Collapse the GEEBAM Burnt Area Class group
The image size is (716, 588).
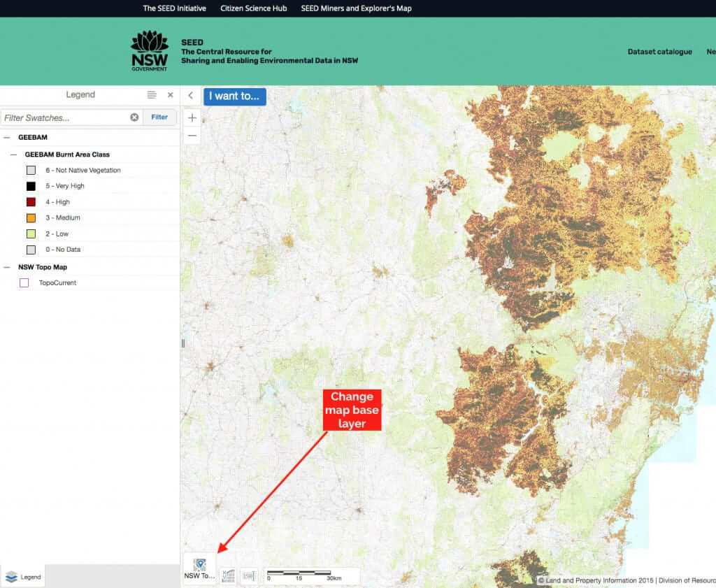(x=14, y=155)
